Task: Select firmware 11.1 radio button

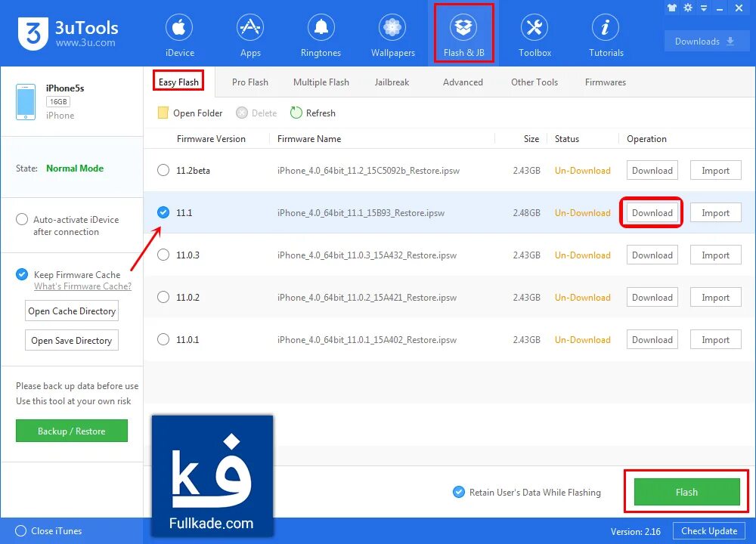Action: point(163,212)
